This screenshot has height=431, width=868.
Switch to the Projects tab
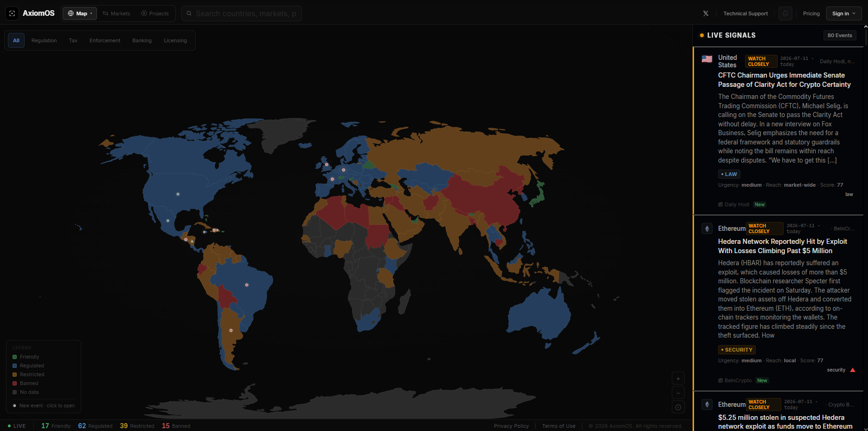pyautogui.click(x=155, y=13)
